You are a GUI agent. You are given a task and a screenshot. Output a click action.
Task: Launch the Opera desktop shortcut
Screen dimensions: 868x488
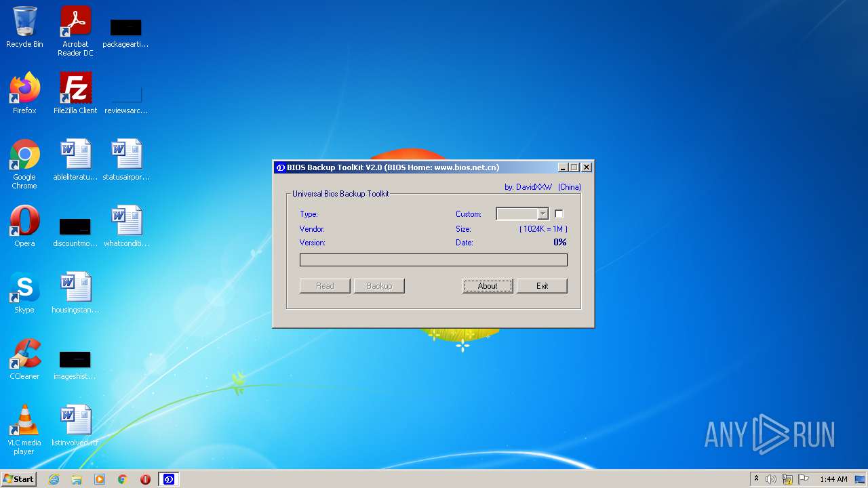(x=24, y=226)
